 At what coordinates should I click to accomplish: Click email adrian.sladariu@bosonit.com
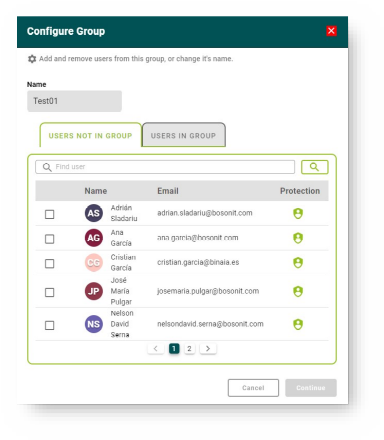click(x=205, y=213)
